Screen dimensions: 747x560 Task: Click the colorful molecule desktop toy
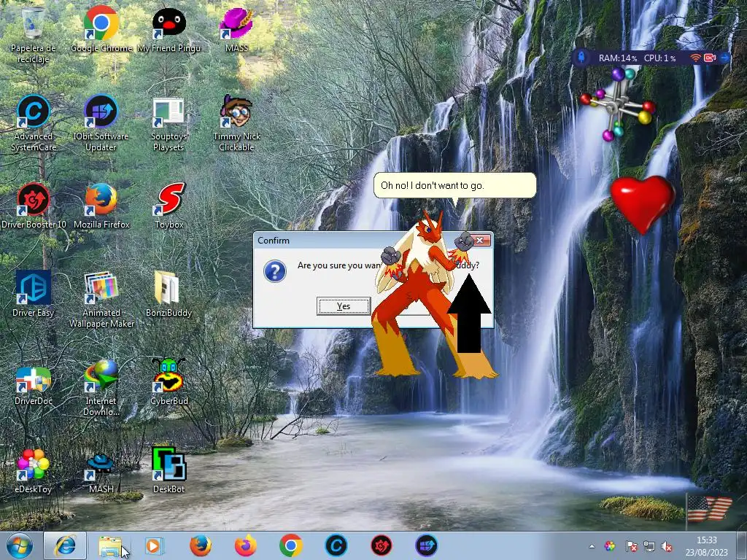(617, 104)
